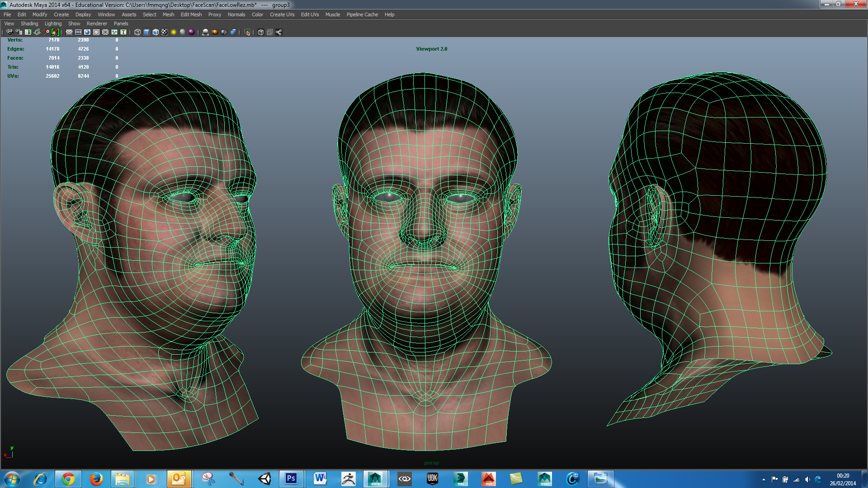Open the Create UVs menu item
Image resolution: width=868 pixels, height=488 pixels.
pyautogui.click(x=282, y=14)
